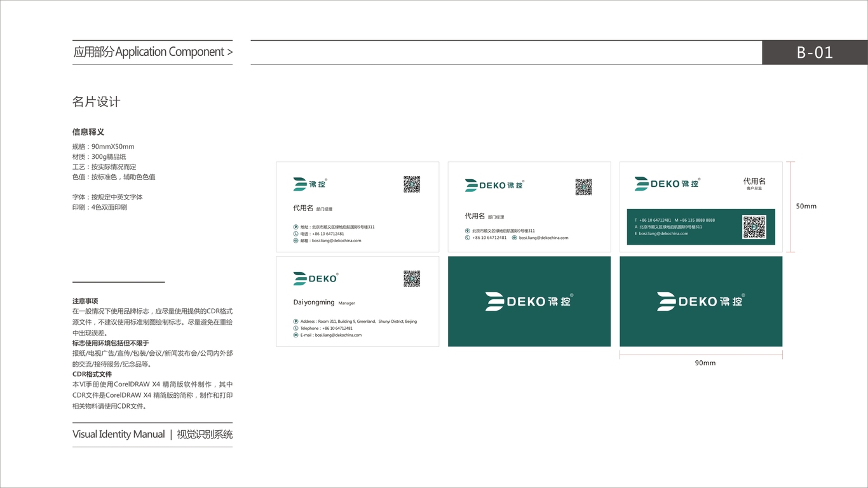Click the 应用部分 Application Component > header
Image resolution: width=868 pixels, height=488 pixels.
(x=153, y=52)
